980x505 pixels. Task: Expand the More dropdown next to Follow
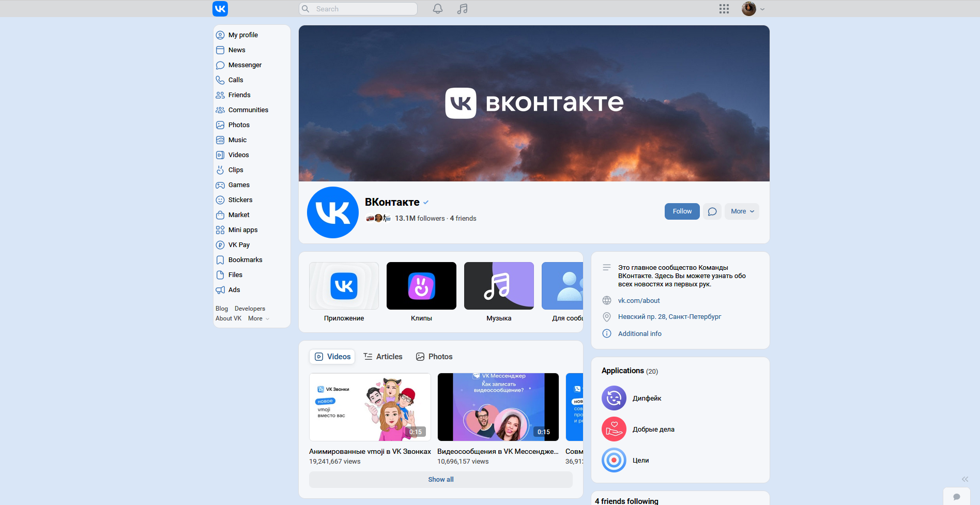point(742,211)
